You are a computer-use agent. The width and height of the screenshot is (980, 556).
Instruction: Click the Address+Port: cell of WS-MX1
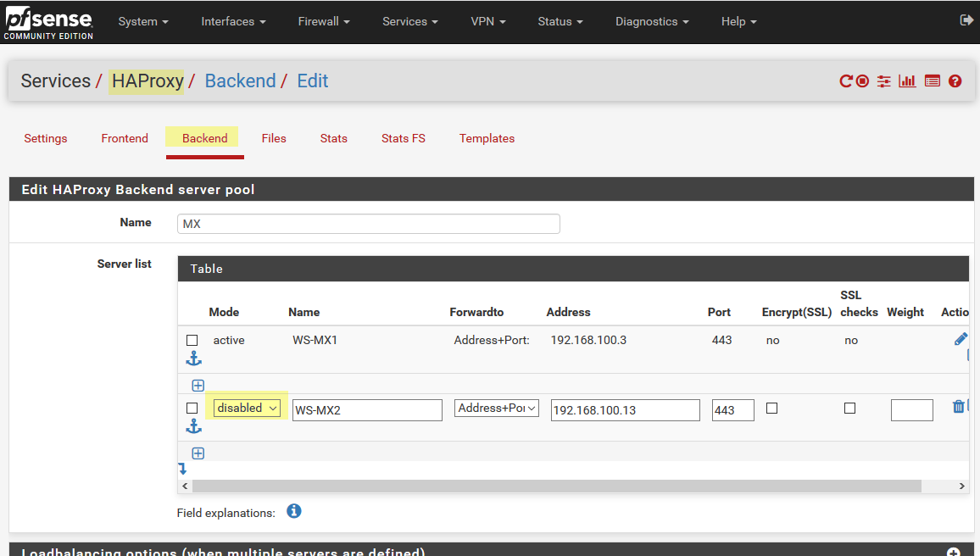pos(492,341)
